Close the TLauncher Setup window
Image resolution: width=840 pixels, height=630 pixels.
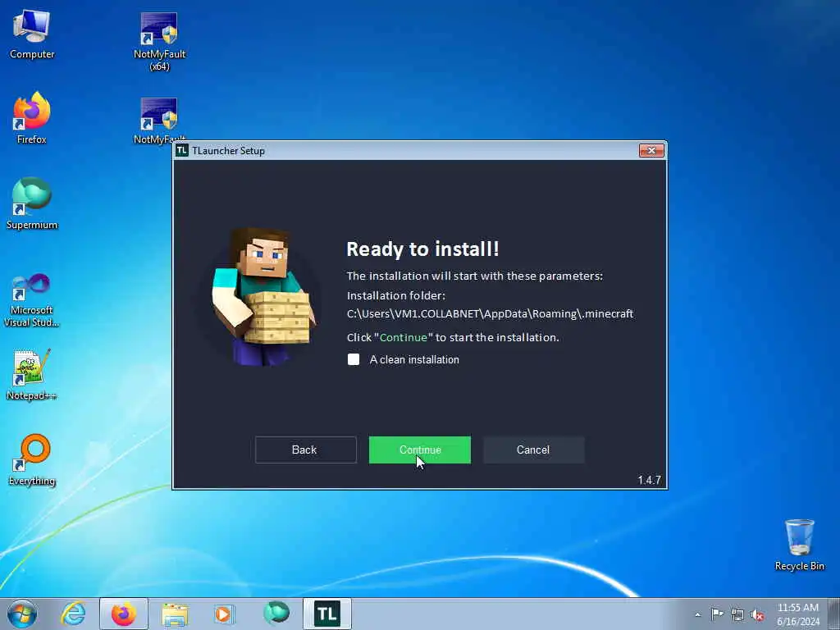[652, 151]
